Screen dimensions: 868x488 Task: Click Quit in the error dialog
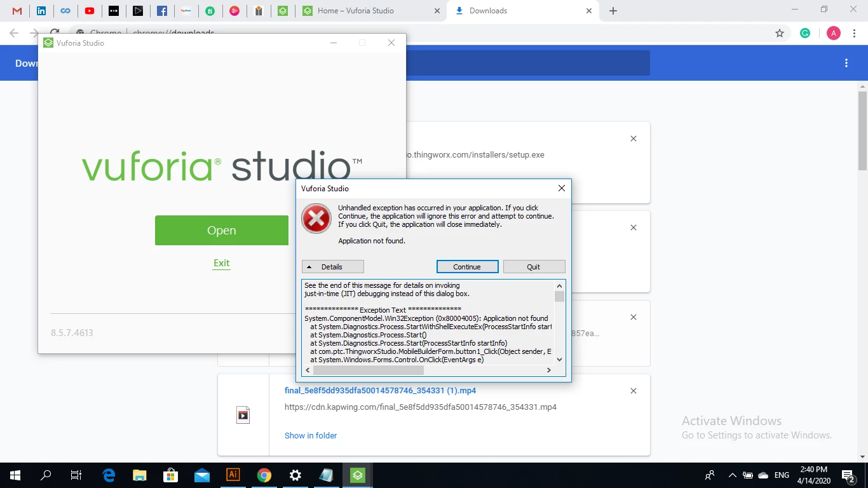534,267
